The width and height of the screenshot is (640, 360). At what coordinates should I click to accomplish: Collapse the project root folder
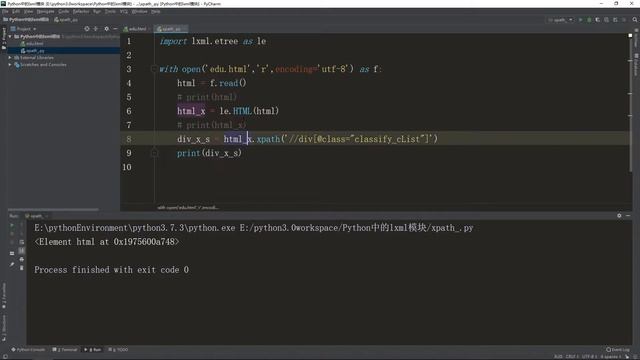pyautogui.click(x=10, y=36)
